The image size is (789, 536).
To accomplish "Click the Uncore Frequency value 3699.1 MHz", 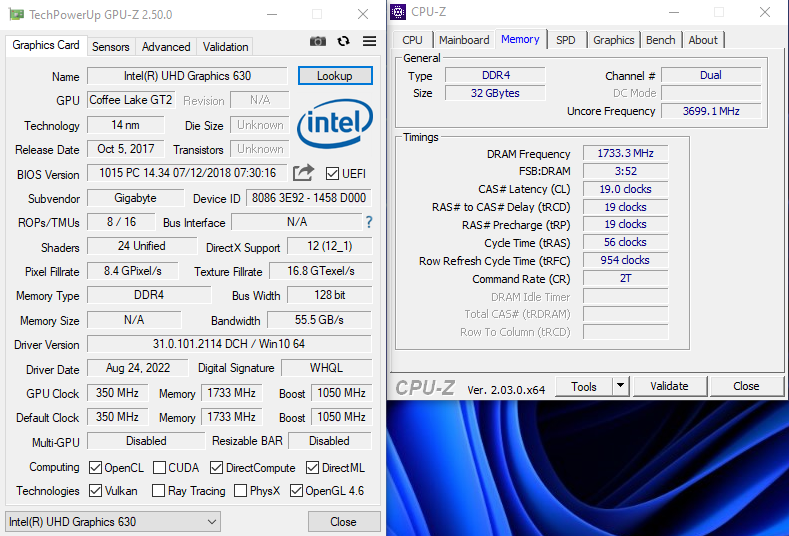I will (711, 111).
